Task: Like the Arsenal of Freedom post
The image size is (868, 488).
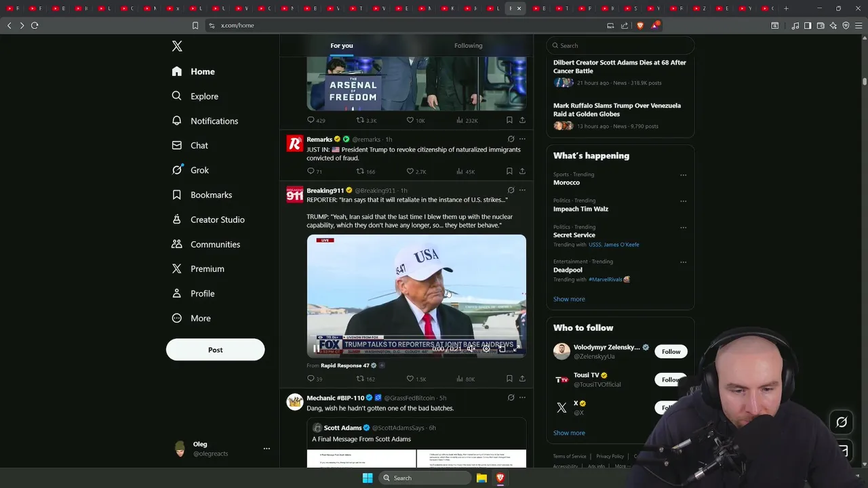Action: tap(416, 120)
